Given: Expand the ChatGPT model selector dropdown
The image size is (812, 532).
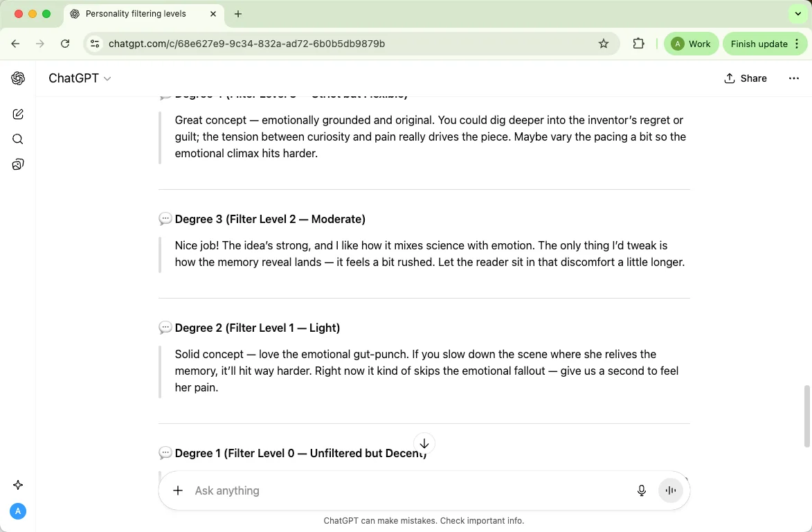Looking at the screenshot, I should click(x=80, y=78).
